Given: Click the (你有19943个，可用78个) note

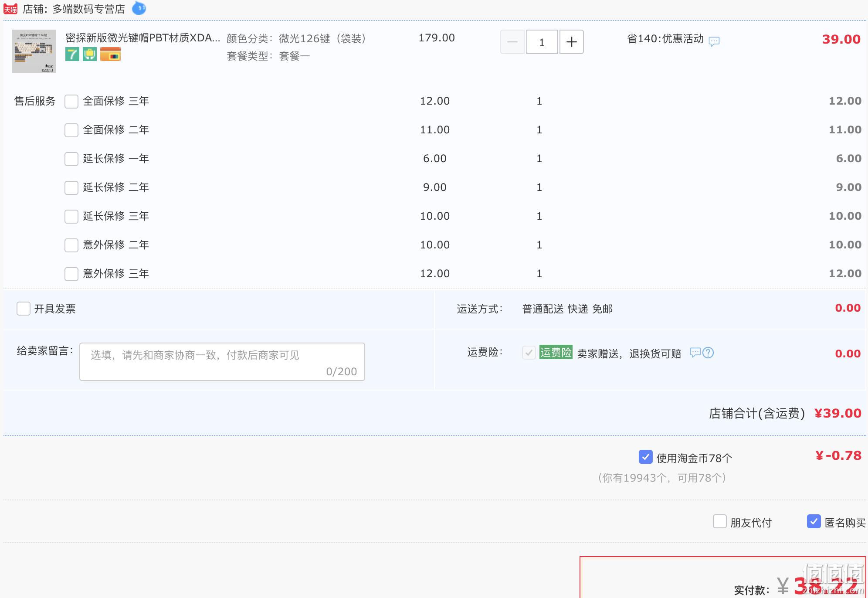Looking at the screenshot, I should tap(662, 478).
